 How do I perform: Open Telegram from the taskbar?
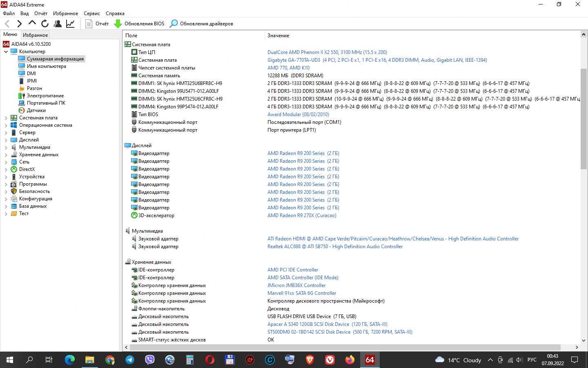pos(130,360)
